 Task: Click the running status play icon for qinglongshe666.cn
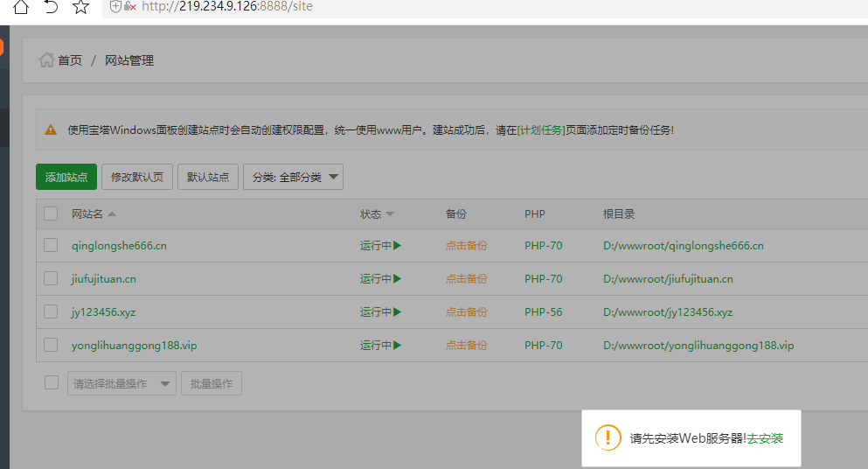click(x=397, y=246)
